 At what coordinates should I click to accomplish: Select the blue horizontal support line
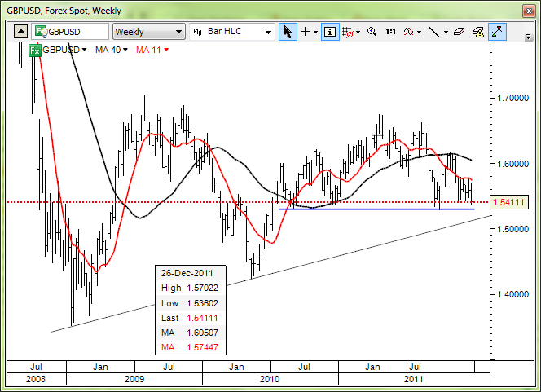(x=376, y=209)
